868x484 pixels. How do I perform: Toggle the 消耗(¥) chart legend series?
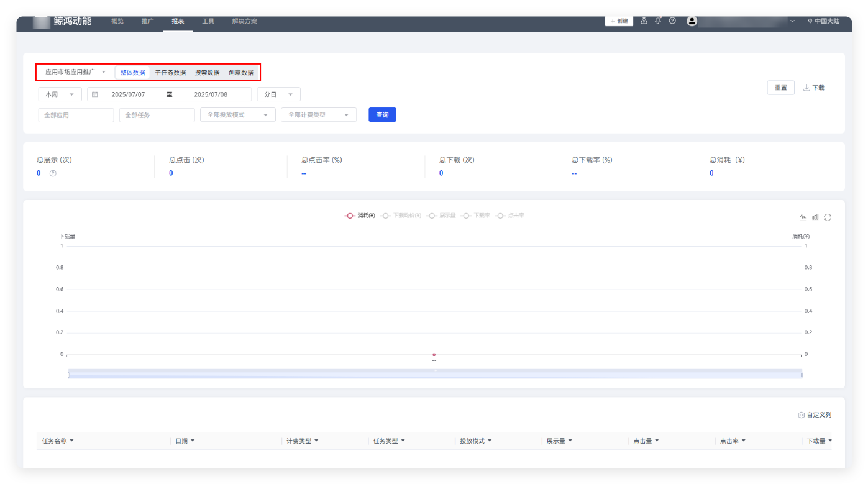point(360,216)
